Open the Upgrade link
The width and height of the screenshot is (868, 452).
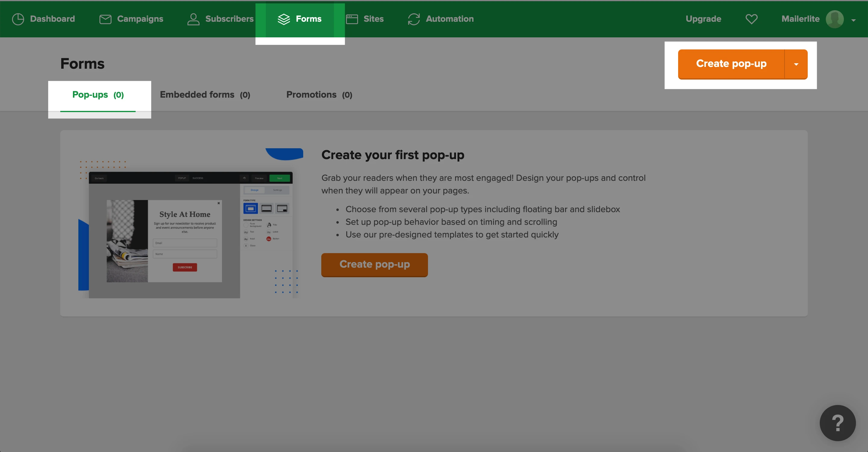(703, 19)
